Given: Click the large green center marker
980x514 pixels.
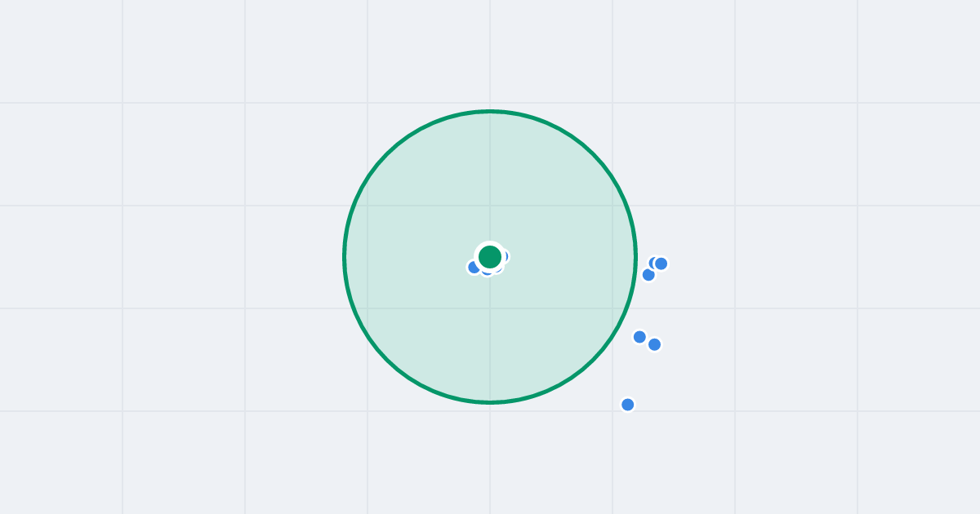Looking at the screenshot, I should point(490,257).
